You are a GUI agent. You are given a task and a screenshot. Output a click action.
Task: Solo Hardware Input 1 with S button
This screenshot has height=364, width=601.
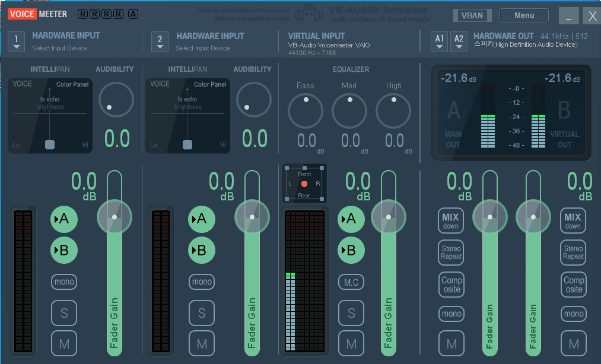coord(64,313)
